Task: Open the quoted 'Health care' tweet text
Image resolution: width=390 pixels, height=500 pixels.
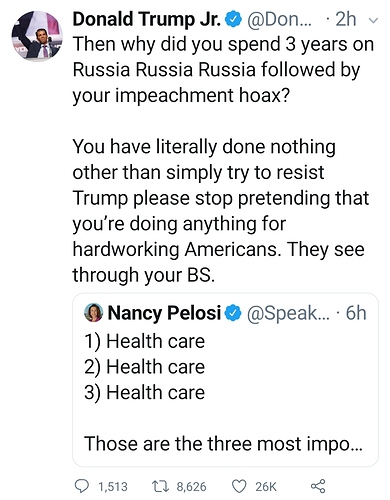Action: (x=144, y=367)
